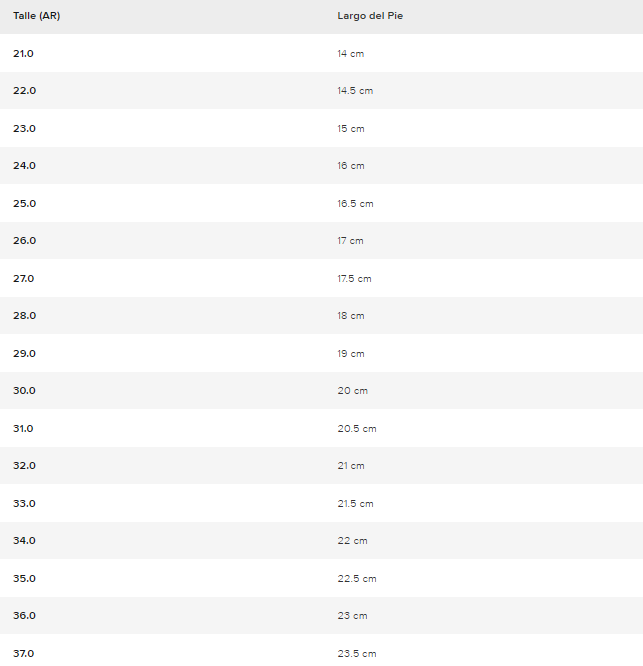Click the 20 cm length cell
The width and height of the screenshot is (643, 666).
(353, 391)
